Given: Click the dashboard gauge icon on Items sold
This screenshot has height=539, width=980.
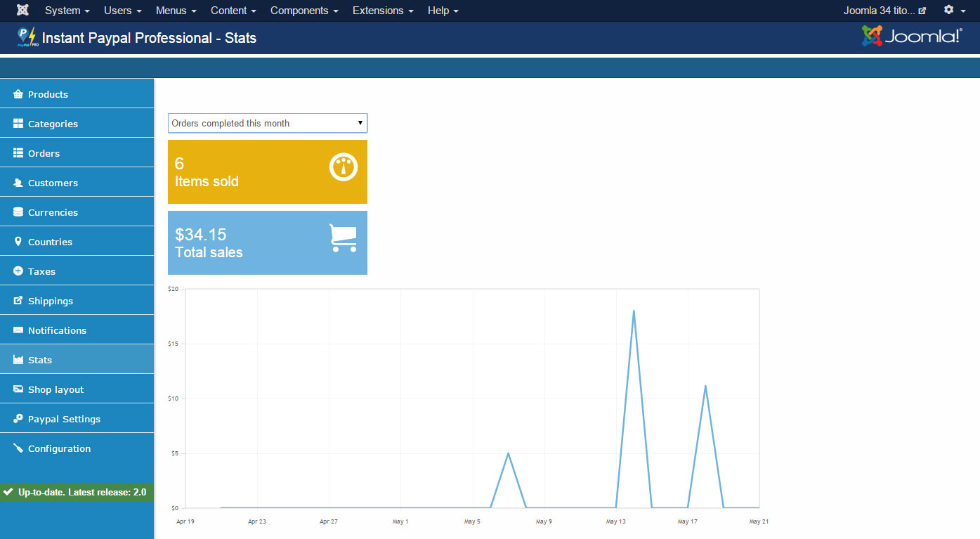Looking at the screenshot, I should pyautogui.click(x=344, y=167).
